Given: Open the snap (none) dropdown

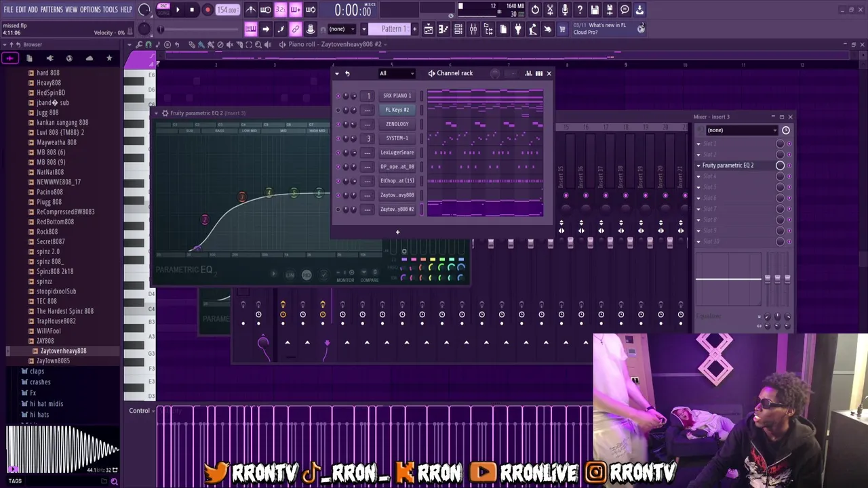Looking at the screenshot, I should tap(342, 29).
